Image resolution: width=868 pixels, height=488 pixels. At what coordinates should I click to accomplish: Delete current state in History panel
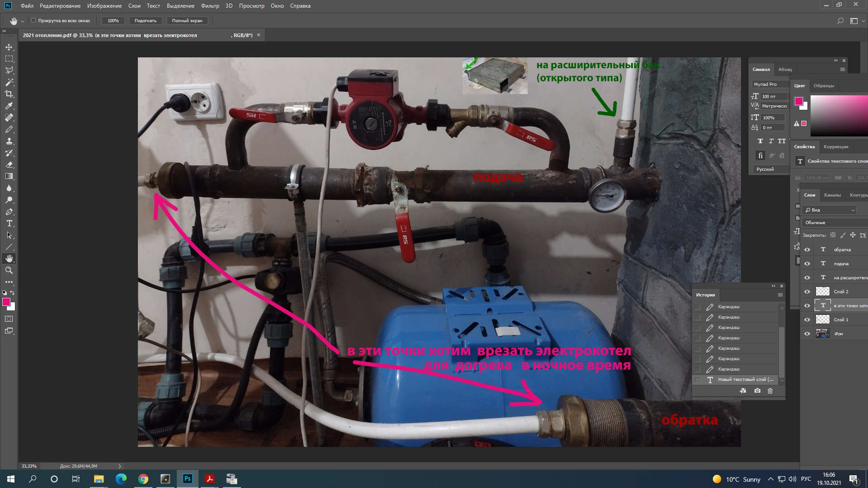click(x=770, y=391)
